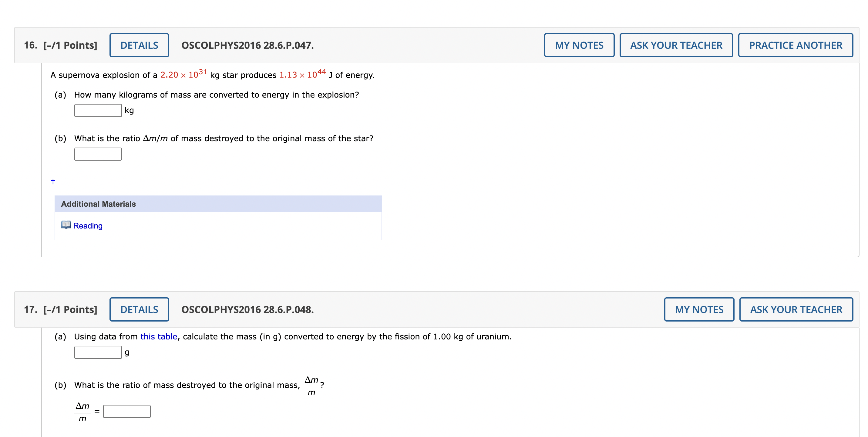Select the Additional Materials header
The image size is (868, 437).
pyautogui.click(x=98, y=203)
